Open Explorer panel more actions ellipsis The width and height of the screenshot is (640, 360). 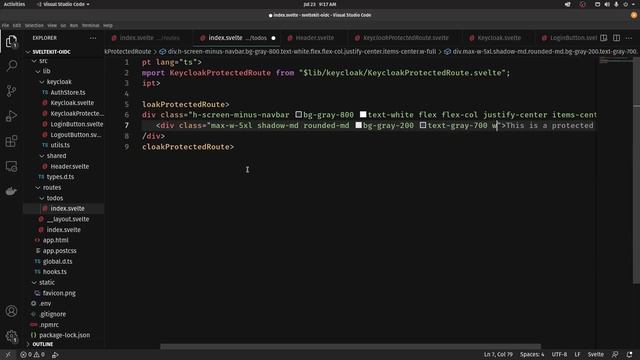[93, 38]
